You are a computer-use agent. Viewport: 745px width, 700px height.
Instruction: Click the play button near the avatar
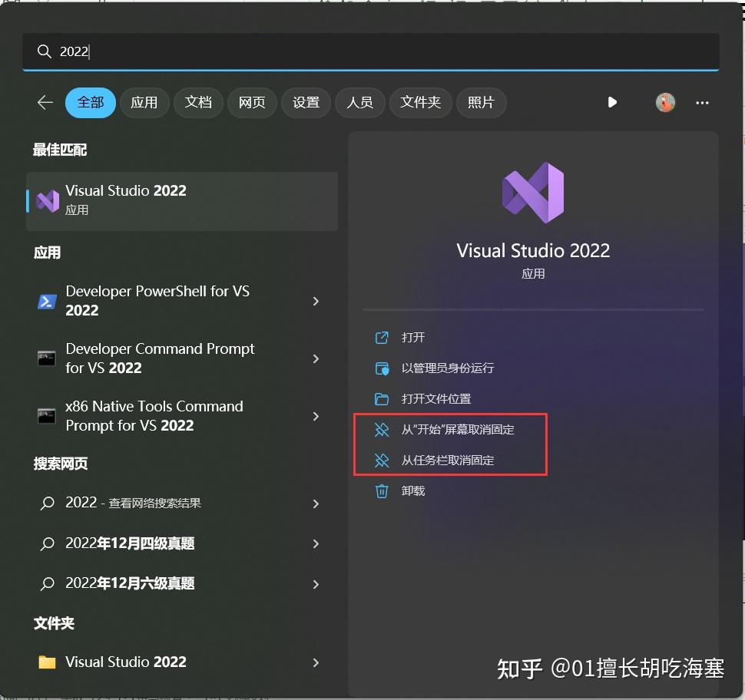[x=611, y=102]
